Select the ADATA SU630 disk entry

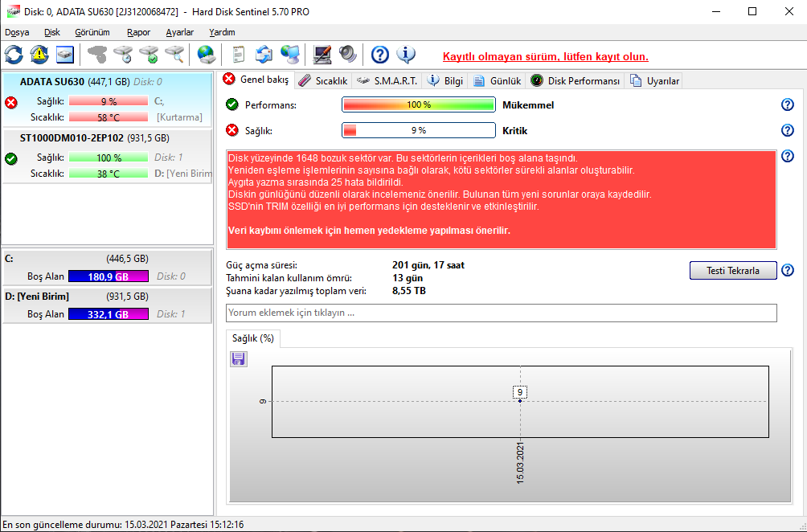[107, 100]
